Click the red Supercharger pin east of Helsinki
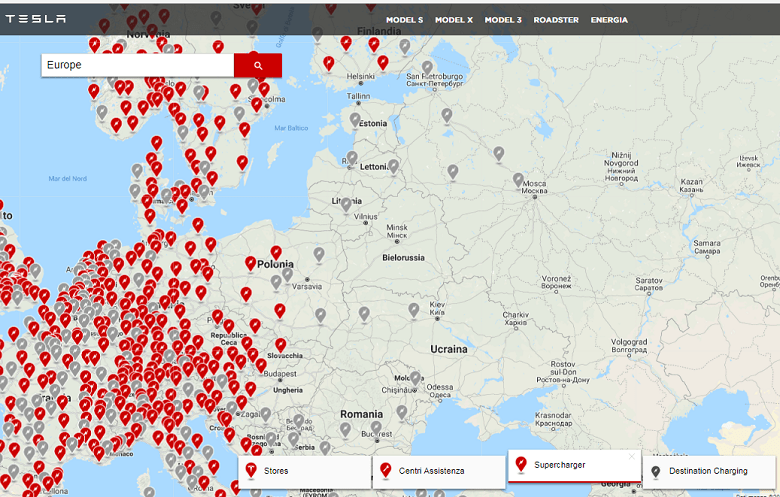780x497 pixels. coord(383,63)
